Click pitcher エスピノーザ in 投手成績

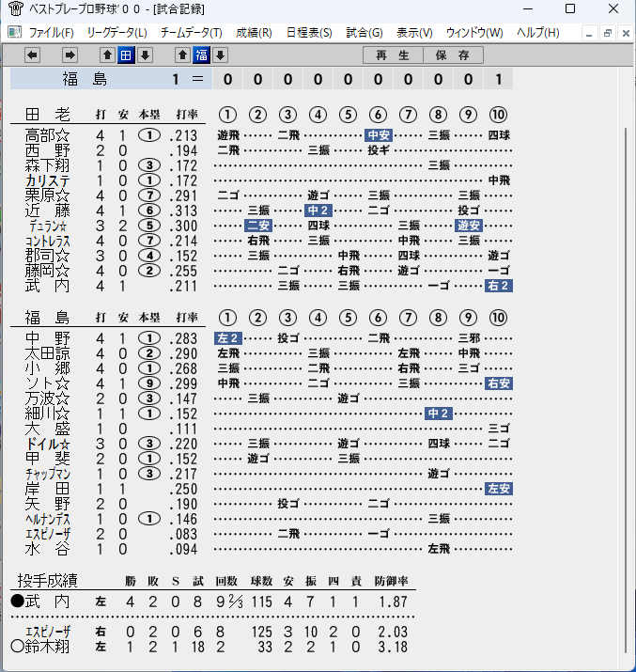(x=48, y=632)
